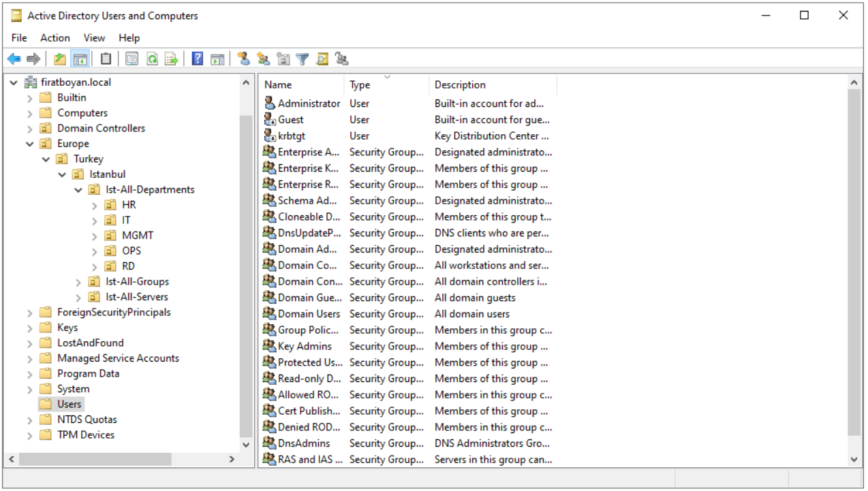868x491 pixels.
Task: Toggle Show/Hide Action Pane toolbar icon
Action: pos(217,59)
